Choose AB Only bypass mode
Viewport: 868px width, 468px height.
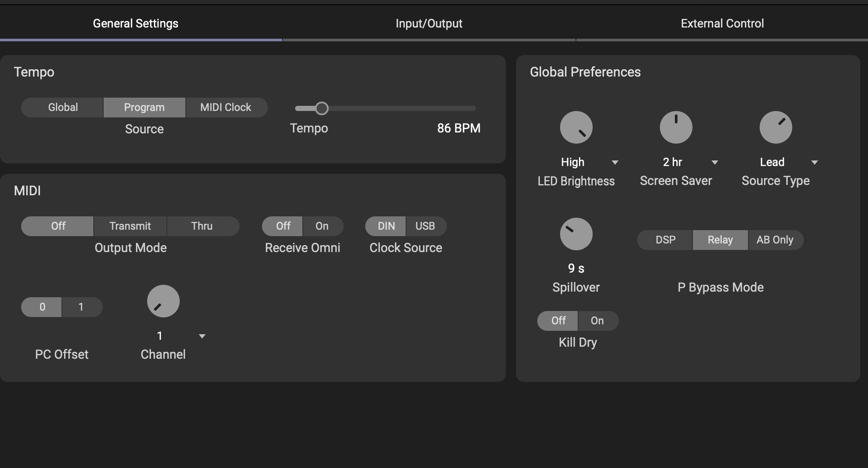click(775, 240)
